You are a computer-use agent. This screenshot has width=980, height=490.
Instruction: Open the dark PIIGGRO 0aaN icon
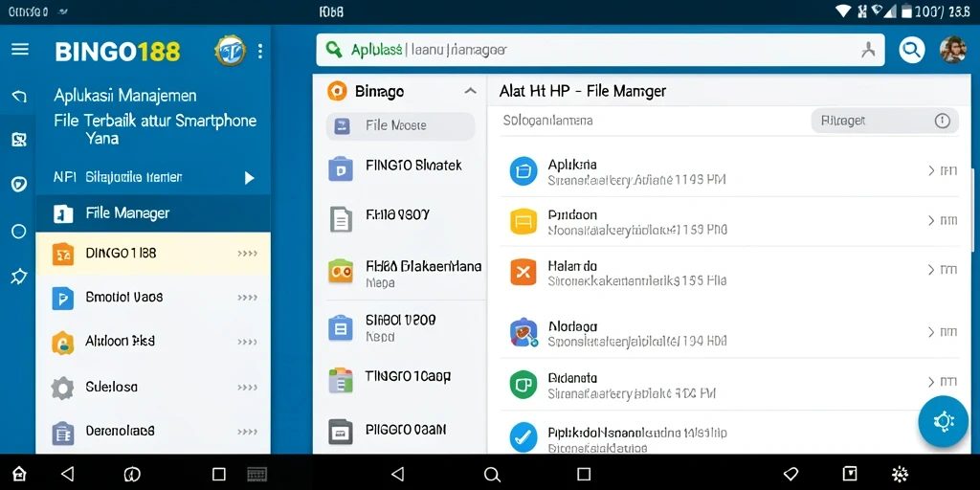pos(341,432)
